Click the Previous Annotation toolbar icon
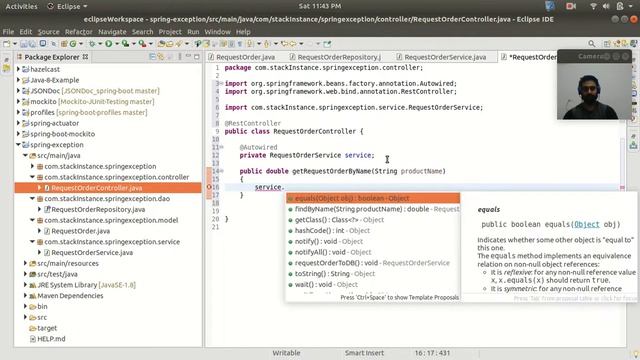640x360 pixels. pyautogui.click(x=266, y=44)
